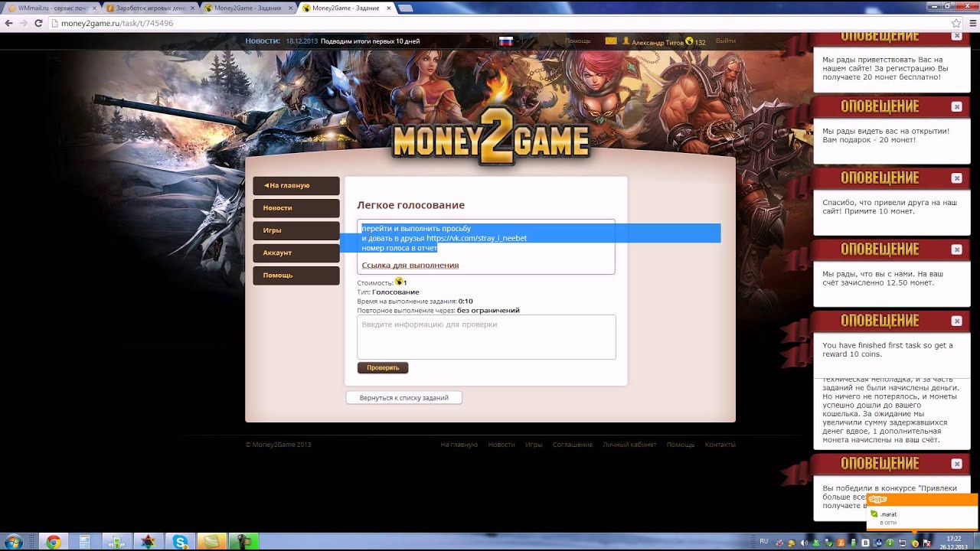Focus the verification info text field
The image size is (980, 551).
click(x=486, y=337)
